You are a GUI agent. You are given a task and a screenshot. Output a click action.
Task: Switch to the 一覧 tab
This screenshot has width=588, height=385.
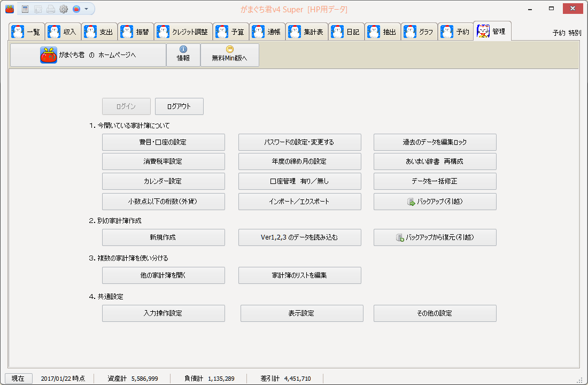[x=27, y=32]
